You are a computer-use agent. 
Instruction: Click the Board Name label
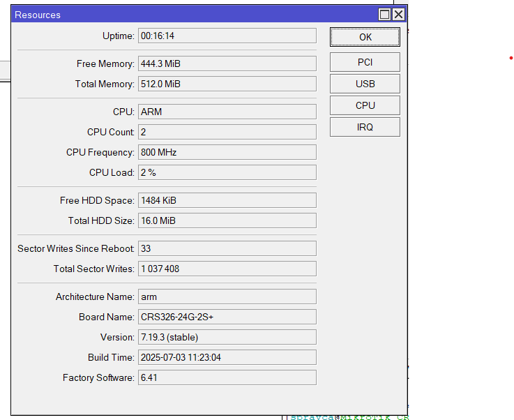(x=107, y=317)
